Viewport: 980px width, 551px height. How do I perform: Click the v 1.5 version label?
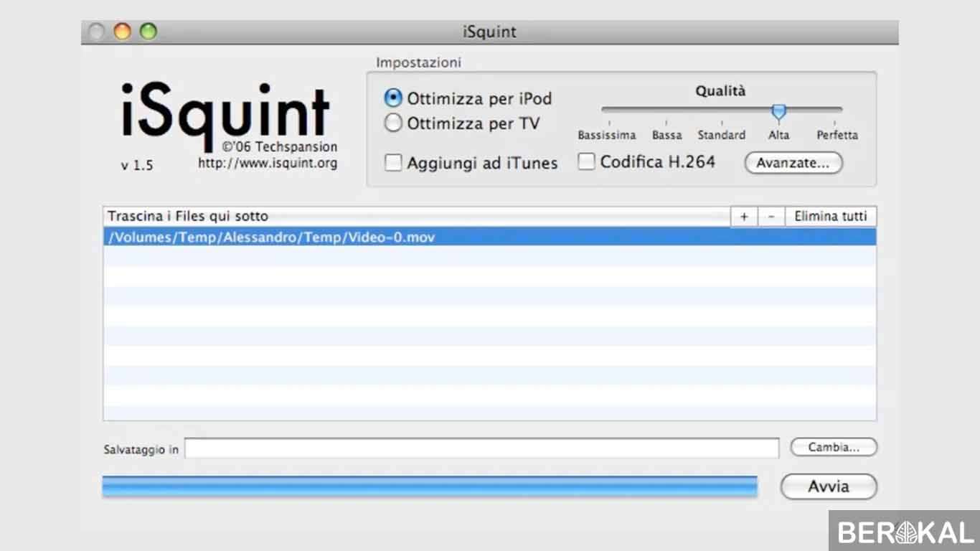[137, 165]
